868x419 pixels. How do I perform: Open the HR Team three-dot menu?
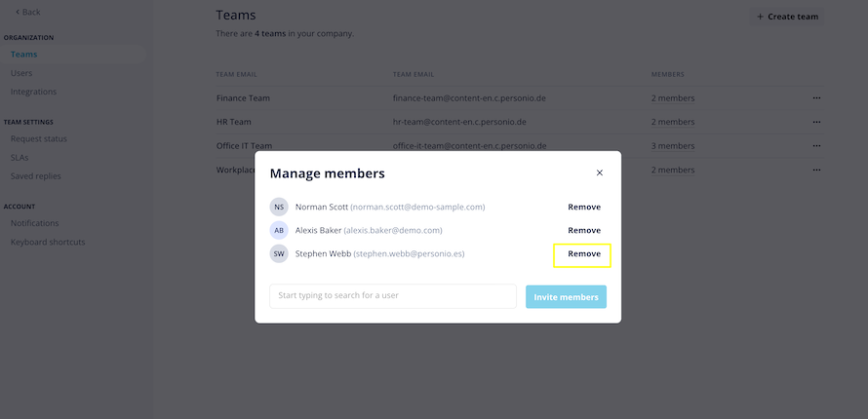point(816,122)
